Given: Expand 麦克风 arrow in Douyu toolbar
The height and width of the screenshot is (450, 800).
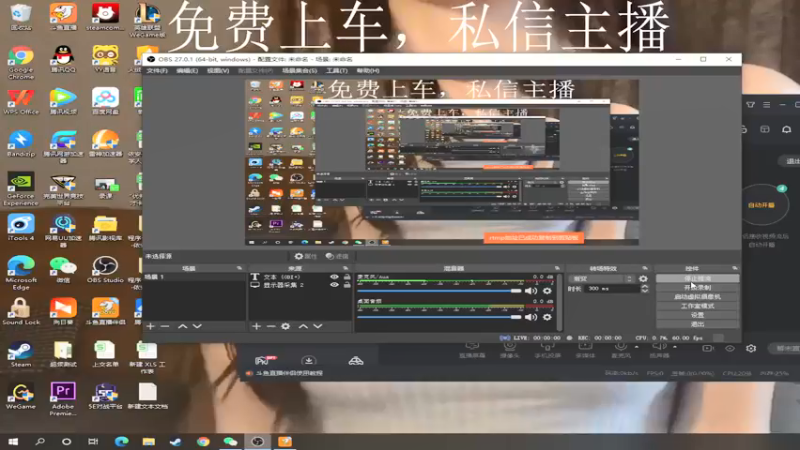Looking at the screenshot, I should pos(636,347).
